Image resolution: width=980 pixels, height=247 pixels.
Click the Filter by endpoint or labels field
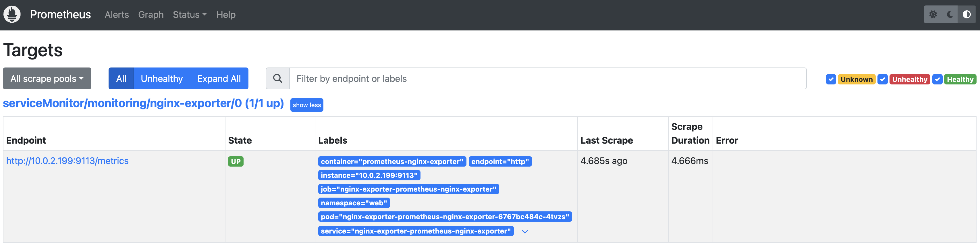click(547, 79)
